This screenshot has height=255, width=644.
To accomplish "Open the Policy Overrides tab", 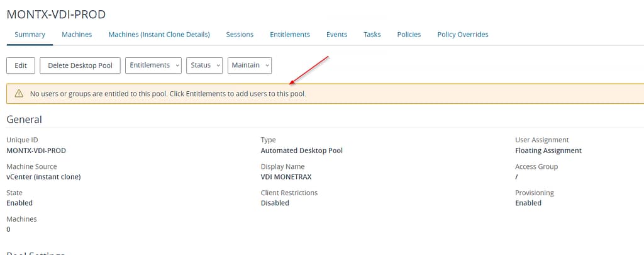I will tap(462, 35).
